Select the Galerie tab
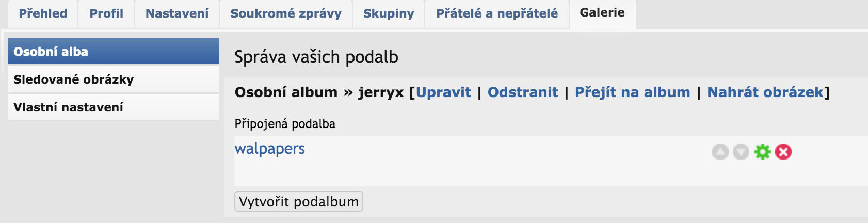Viewport: 868px width, 223px height. [602, 13]
